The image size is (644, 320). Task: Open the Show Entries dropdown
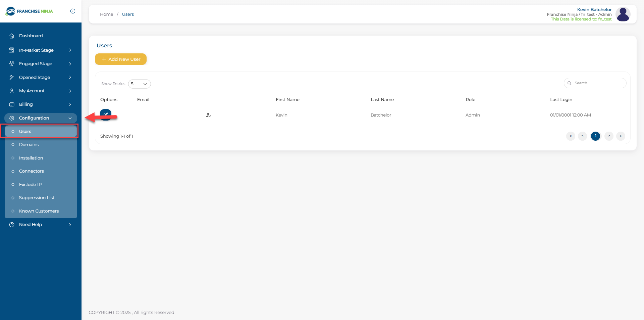click(x=139, y=84)
